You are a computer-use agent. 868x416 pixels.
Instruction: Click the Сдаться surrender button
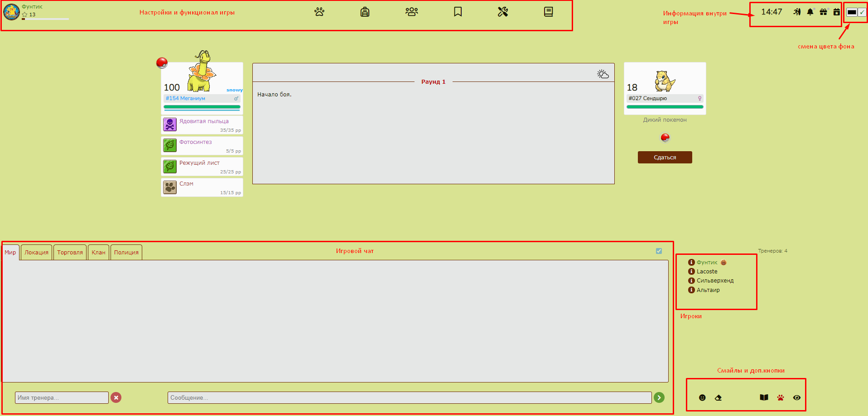pyautogui.click(x=665, y=157)
